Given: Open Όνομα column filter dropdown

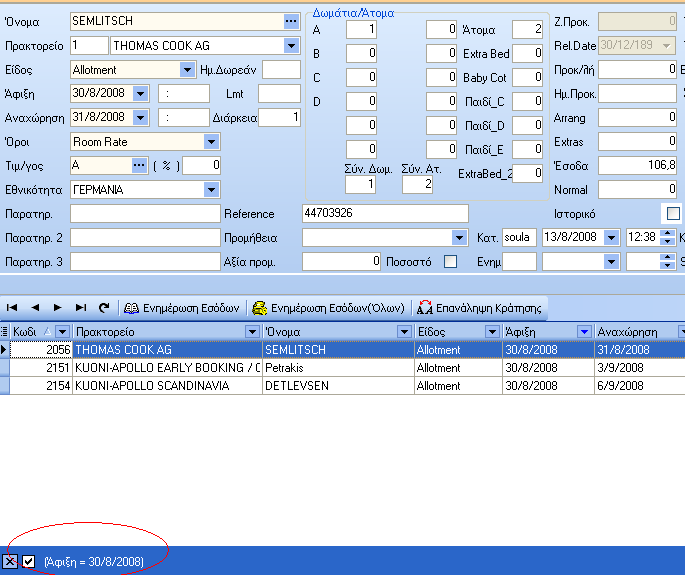Looking at the screenshot, I should tap(404, 332).
